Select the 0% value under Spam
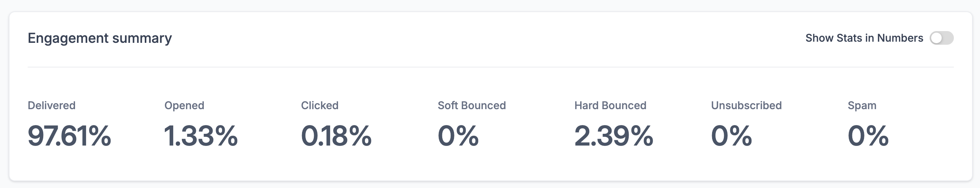 [868, 136]
